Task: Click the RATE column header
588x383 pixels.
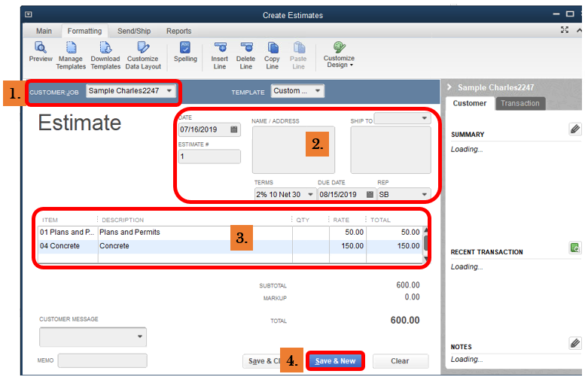Action: point(341,220)
